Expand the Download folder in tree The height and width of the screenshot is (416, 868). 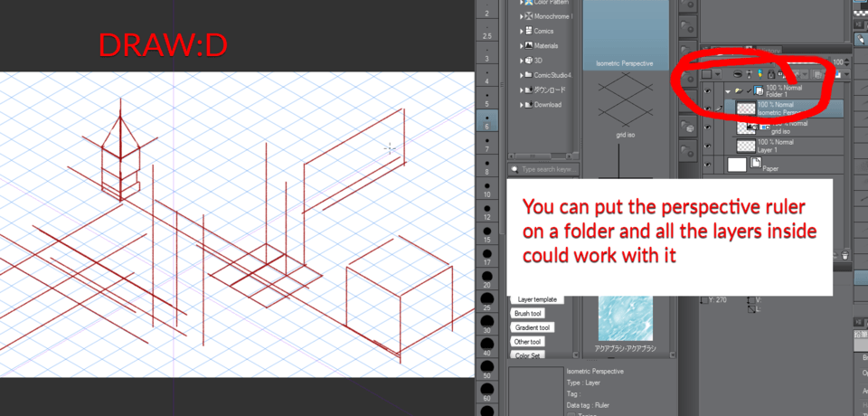(x=522, y=104)
